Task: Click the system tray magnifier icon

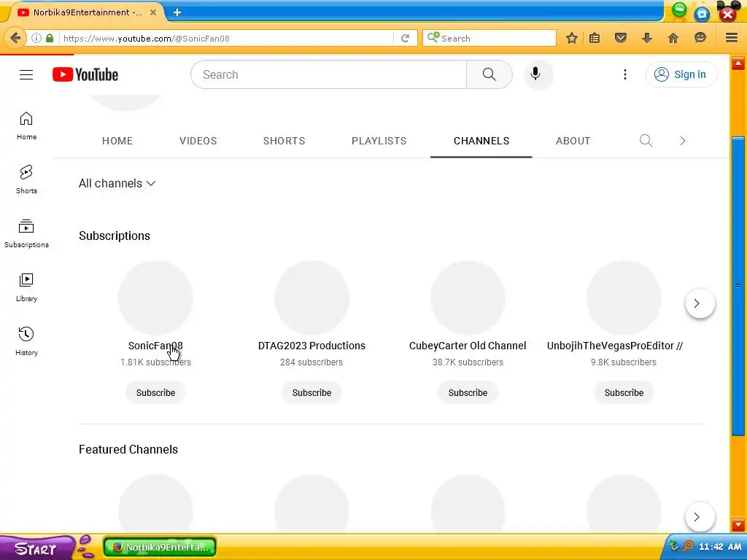Action: (688, 546)
